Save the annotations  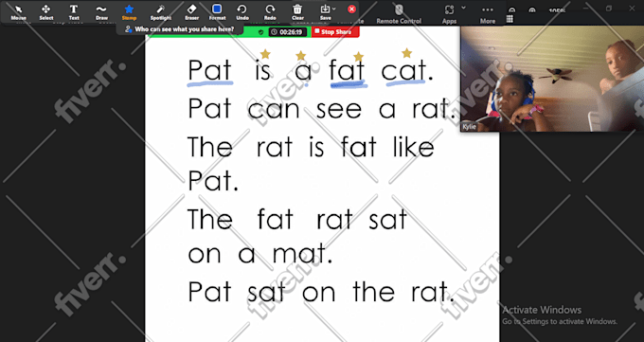[x=325, y=12]
